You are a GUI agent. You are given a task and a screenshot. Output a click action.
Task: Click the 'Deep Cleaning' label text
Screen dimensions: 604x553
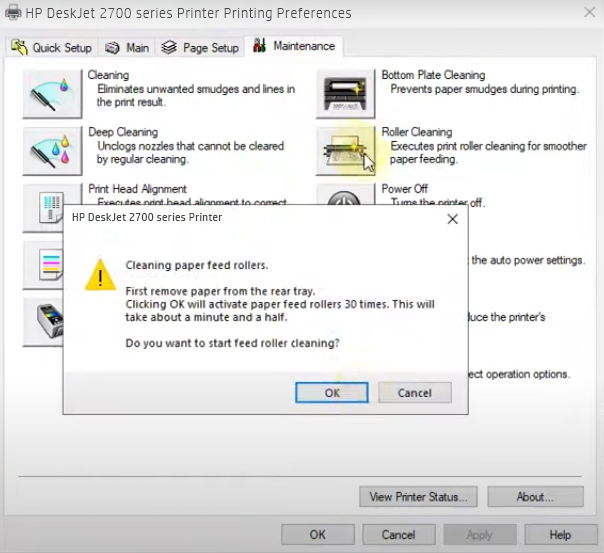click(123, 132)
